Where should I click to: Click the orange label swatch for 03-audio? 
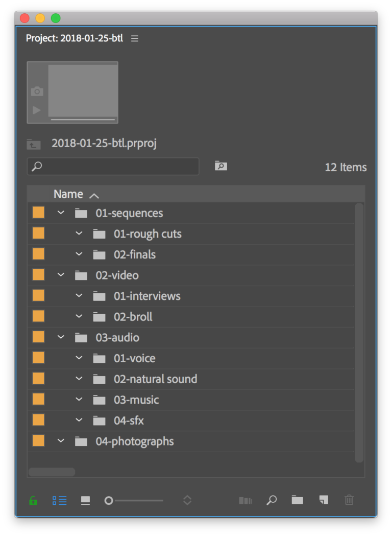(38, 337)
